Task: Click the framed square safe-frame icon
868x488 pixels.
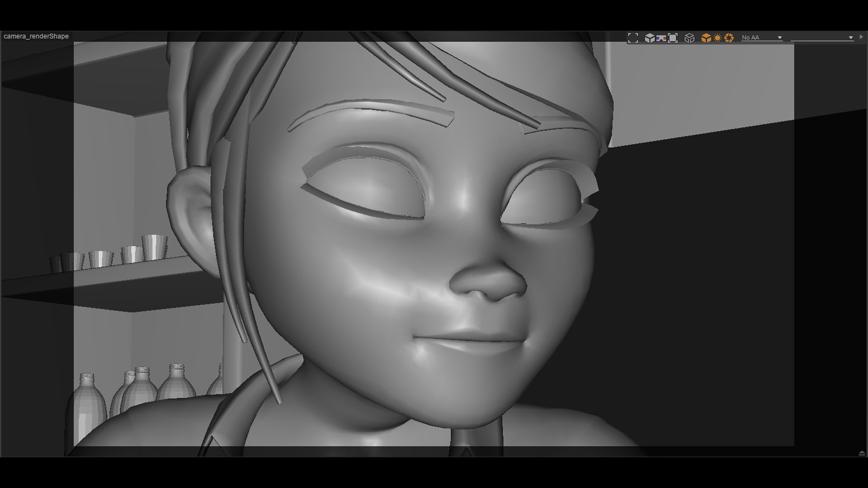Action: 673,38
